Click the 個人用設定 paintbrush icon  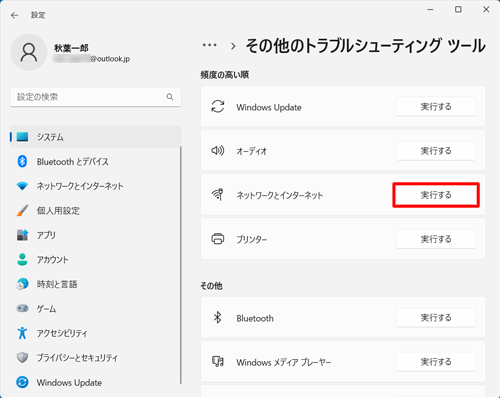tap(22, 210)
